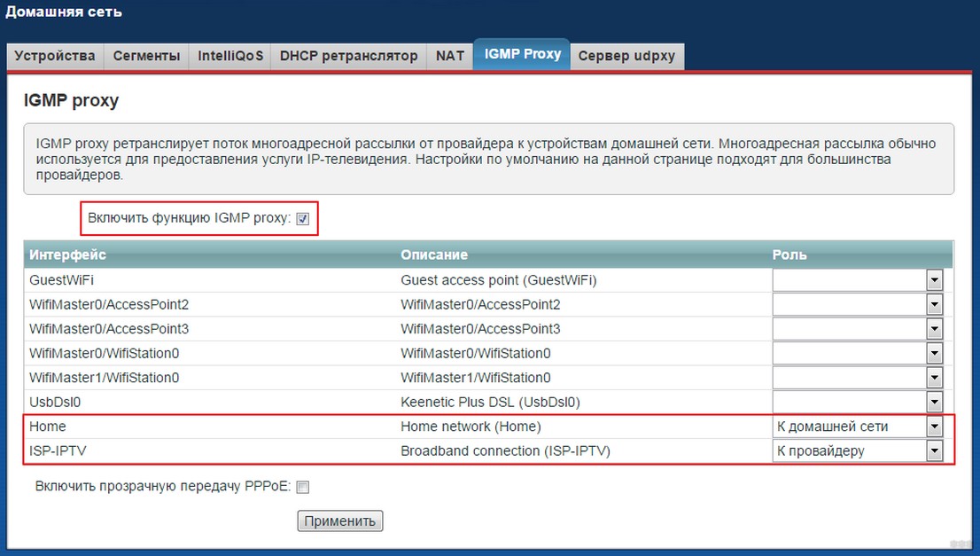Switch to the Устройства tab
This screenshot has height=556, width=980.
click(55, 56)
